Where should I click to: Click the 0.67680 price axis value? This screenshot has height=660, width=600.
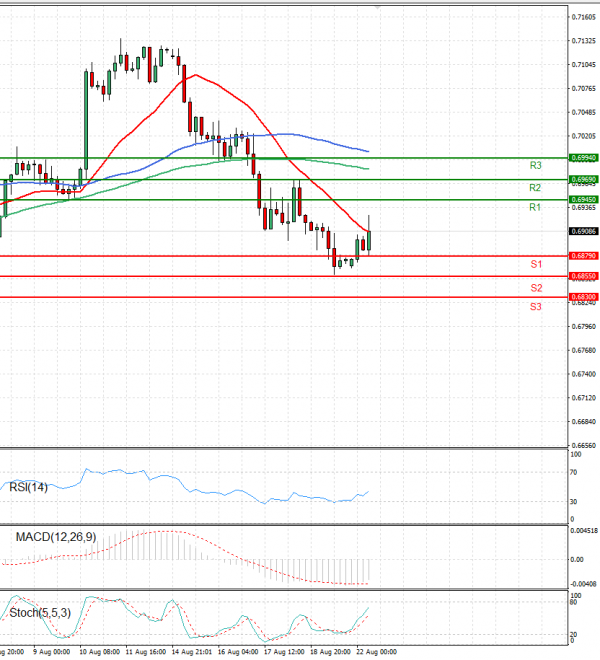coord(584,350)
